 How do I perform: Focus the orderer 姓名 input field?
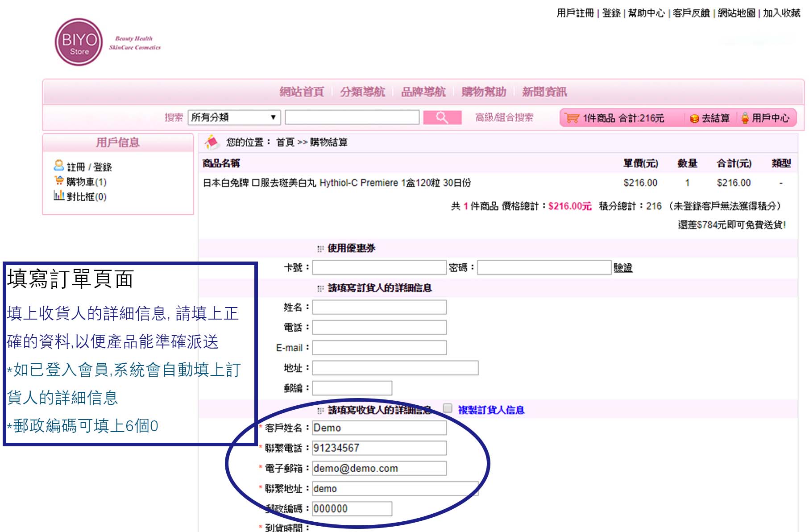[x=379, y=308]
